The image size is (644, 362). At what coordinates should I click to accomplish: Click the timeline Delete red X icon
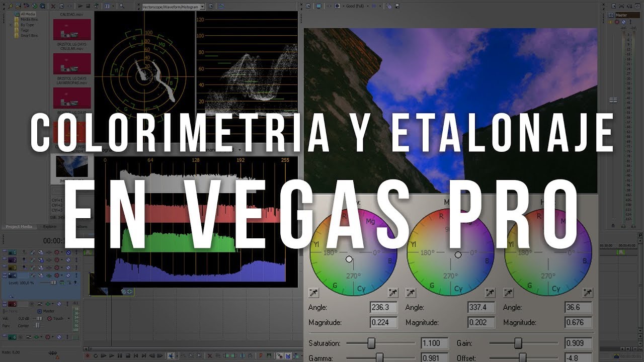(x=210, y=356)
